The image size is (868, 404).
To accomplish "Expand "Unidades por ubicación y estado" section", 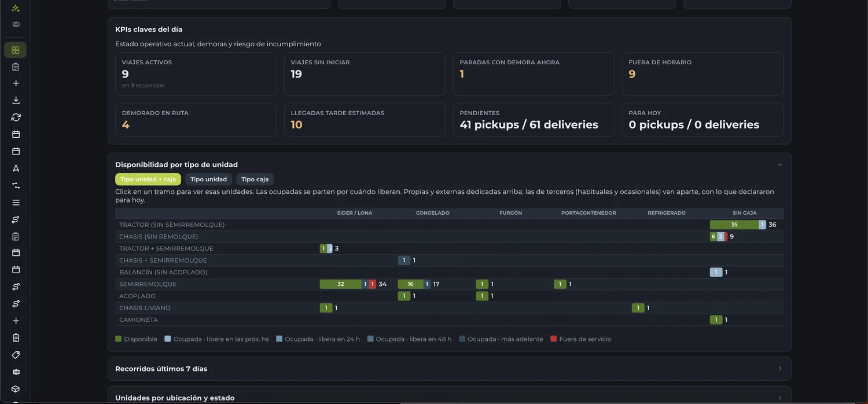I will [449, 398].
